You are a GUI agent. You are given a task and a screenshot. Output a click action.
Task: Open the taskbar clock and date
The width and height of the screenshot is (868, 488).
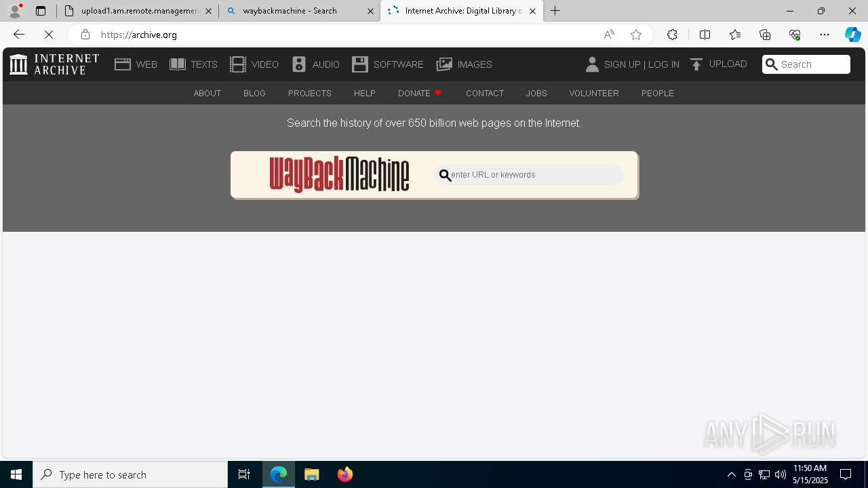pos(810,474)
